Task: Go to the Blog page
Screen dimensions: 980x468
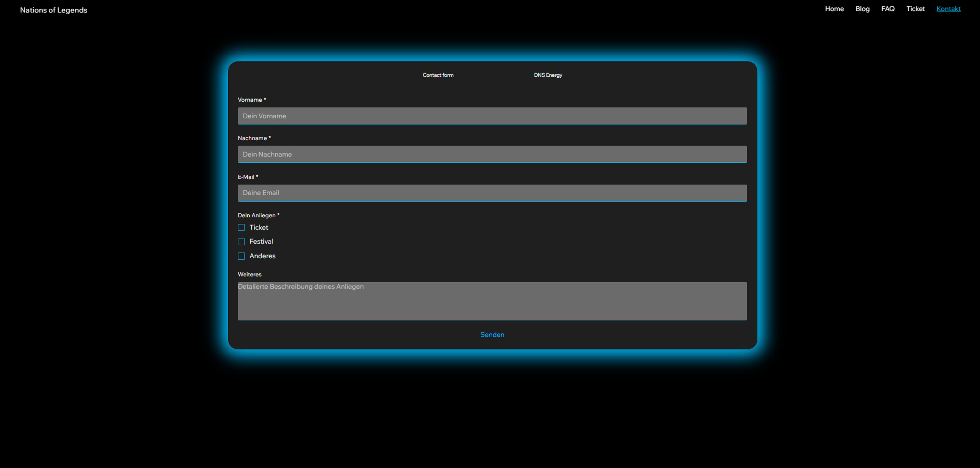Action: point(862,9)
